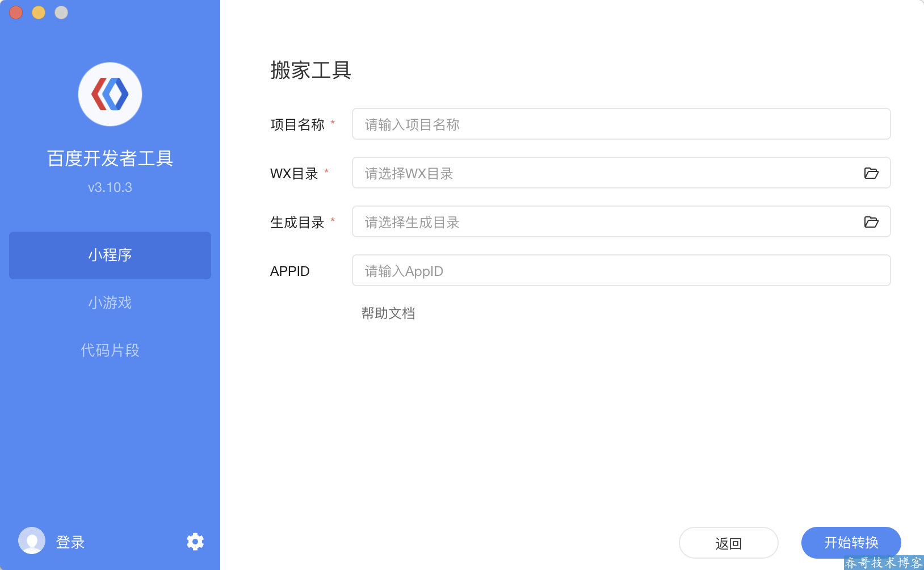The image size is (924, 570).
Task: Select the 小程序 tab
Action: (x=110, y=255)
